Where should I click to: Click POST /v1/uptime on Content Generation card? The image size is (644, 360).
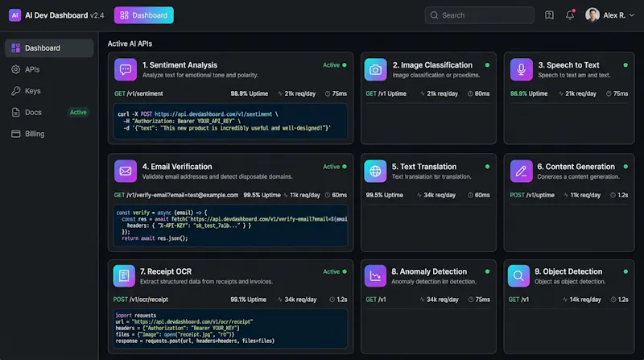pyautogui.click(x=532, y=195)
